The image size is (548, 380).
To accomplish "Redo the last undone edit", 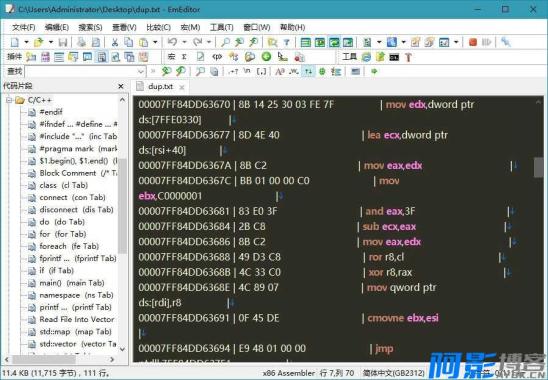I will [198, 42].
